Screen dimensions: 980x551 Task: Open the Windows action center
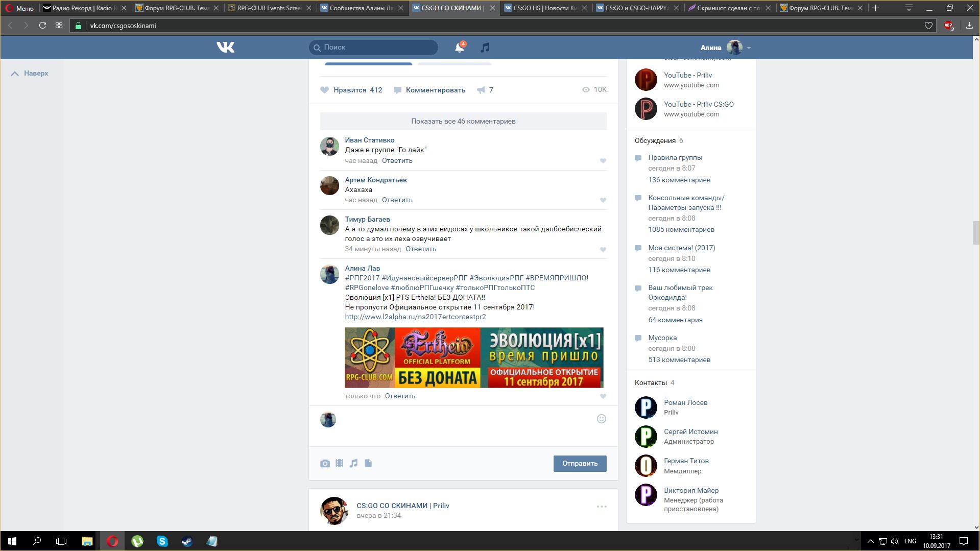click(x=964, y=541)
